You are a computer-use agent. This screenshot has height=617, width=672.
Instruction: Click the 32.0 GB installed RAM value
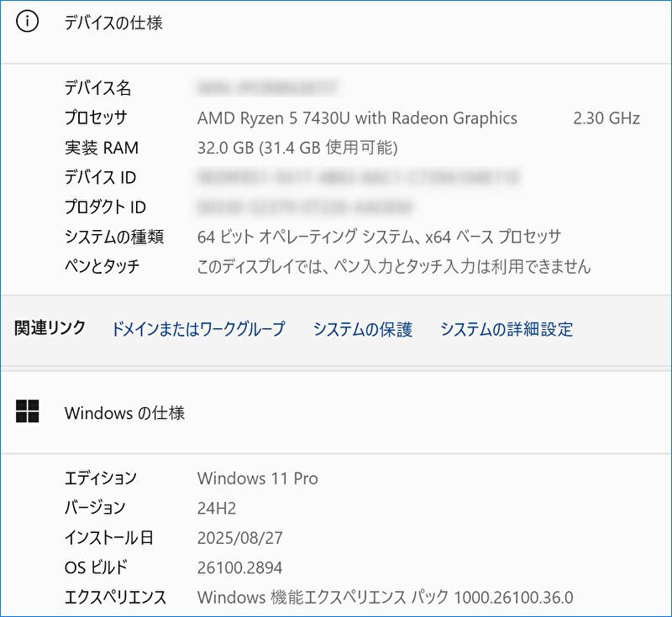(x=297, y=148)
